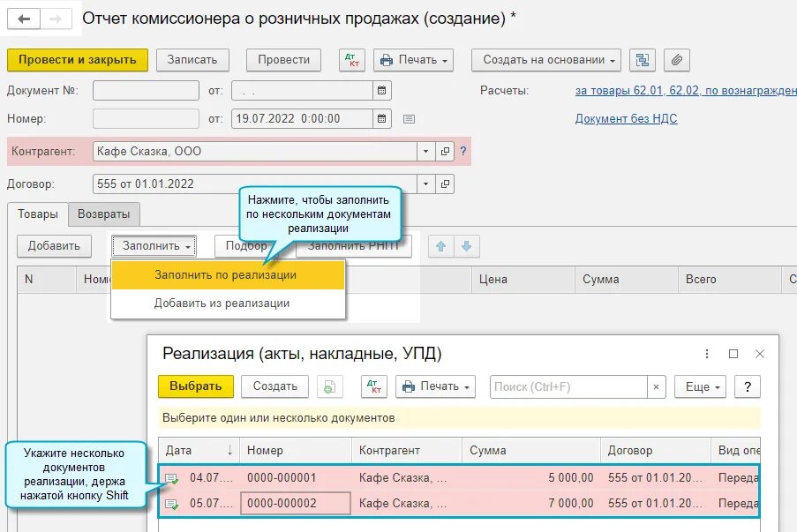Select the cell 0000-000001

tap(296, 478)
